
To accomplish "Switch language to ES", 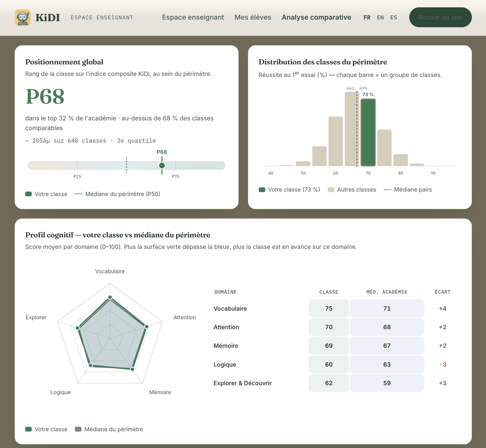I will coord(394,18).
